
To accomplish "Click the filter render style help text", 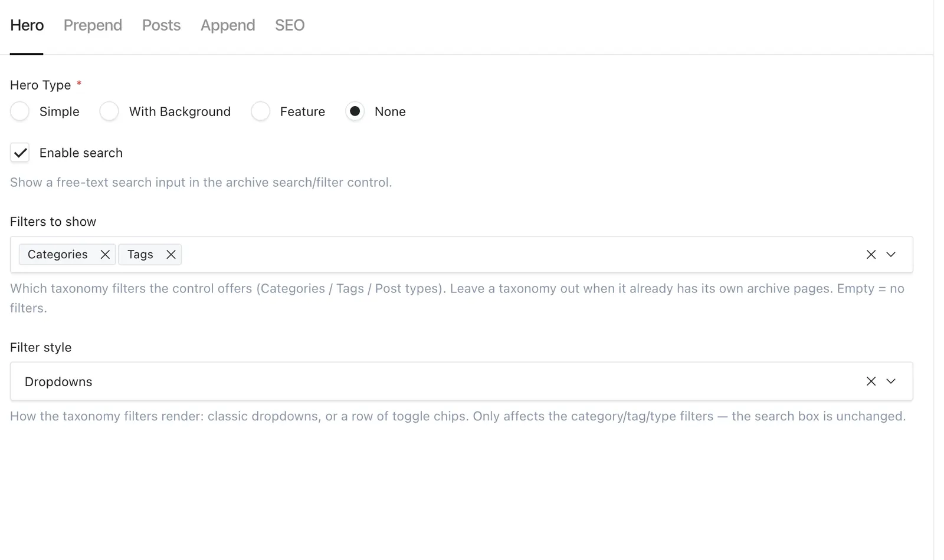I will click(x=458, y=416).
